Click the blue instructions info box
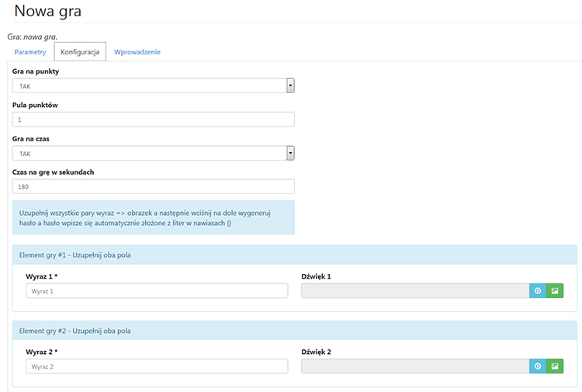 [154, 217]
